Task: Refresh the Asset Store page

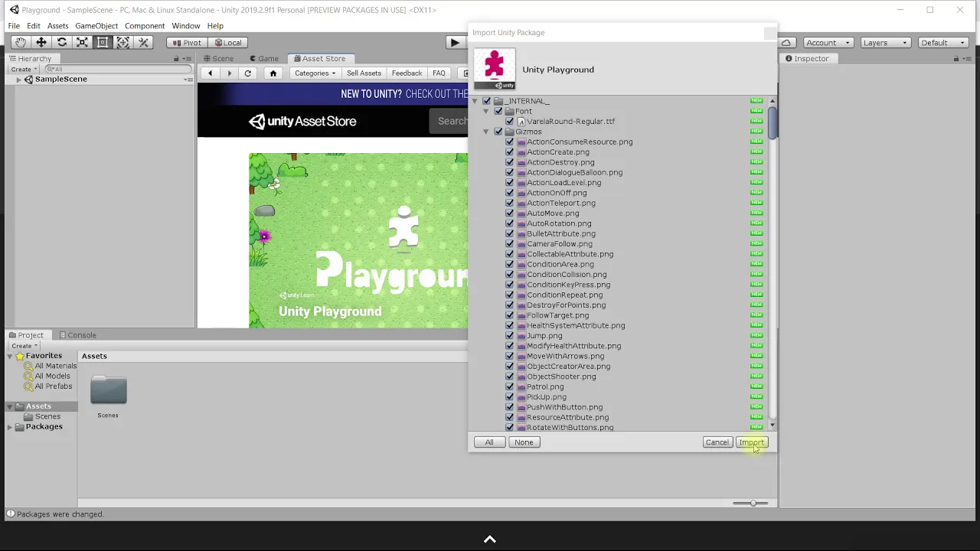Action: point(248,73)
